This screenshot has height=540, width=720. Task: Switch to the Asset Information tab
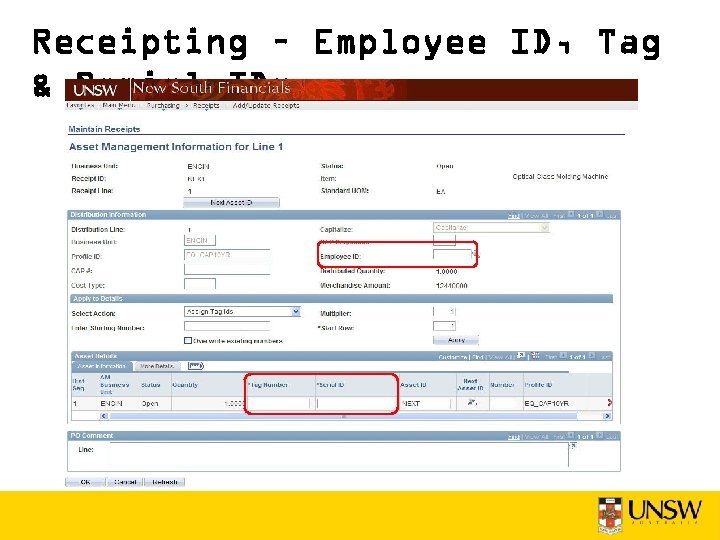coord(102,366)
